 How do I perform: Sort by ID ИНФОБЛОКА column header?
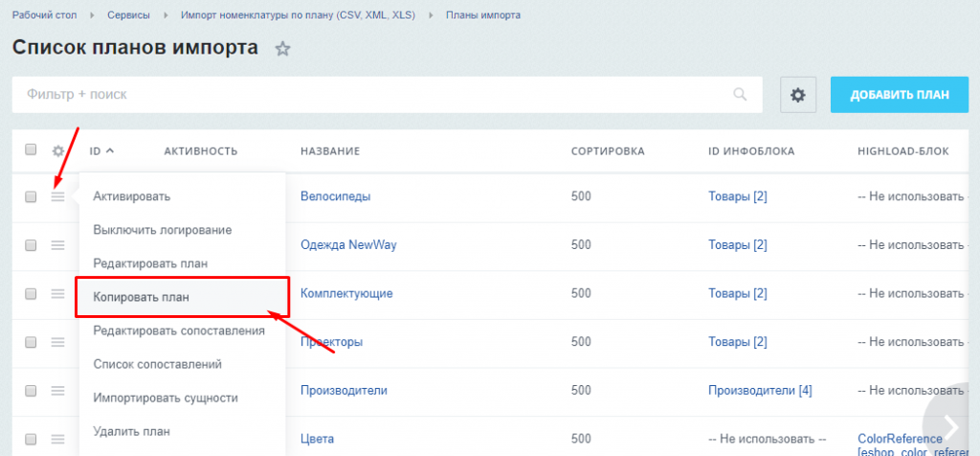[751, 150]
